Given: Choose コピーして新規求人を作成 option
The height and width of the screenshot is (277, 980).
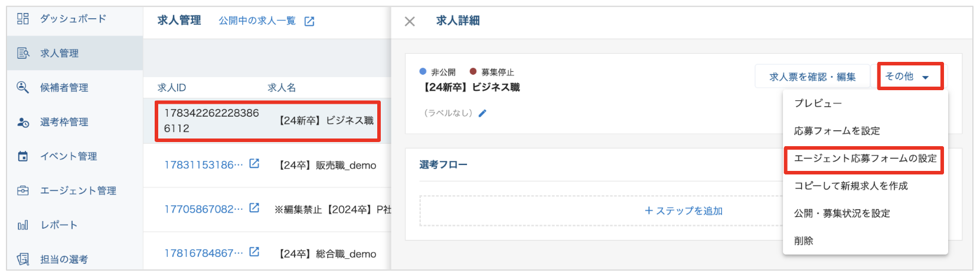Looking at the screenshot, I should coord(851,186).
